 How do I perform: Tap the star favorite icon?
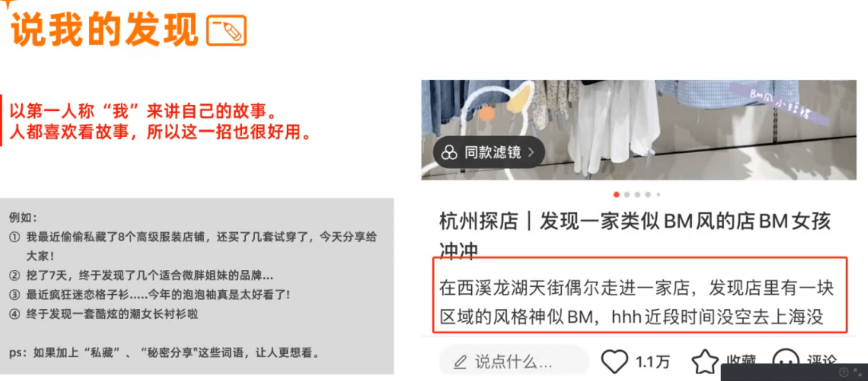tap(705, 362)
